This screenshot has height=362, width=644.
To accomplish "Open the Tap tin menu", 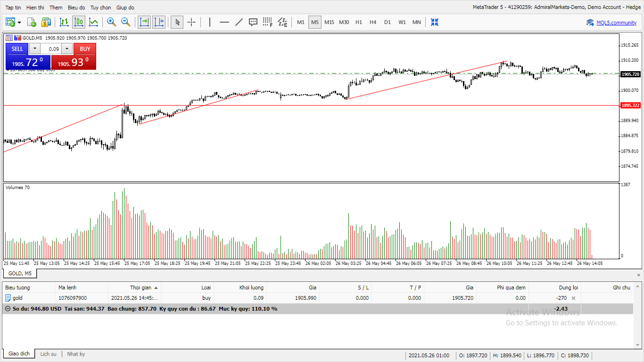I will (x=13, y=8).
